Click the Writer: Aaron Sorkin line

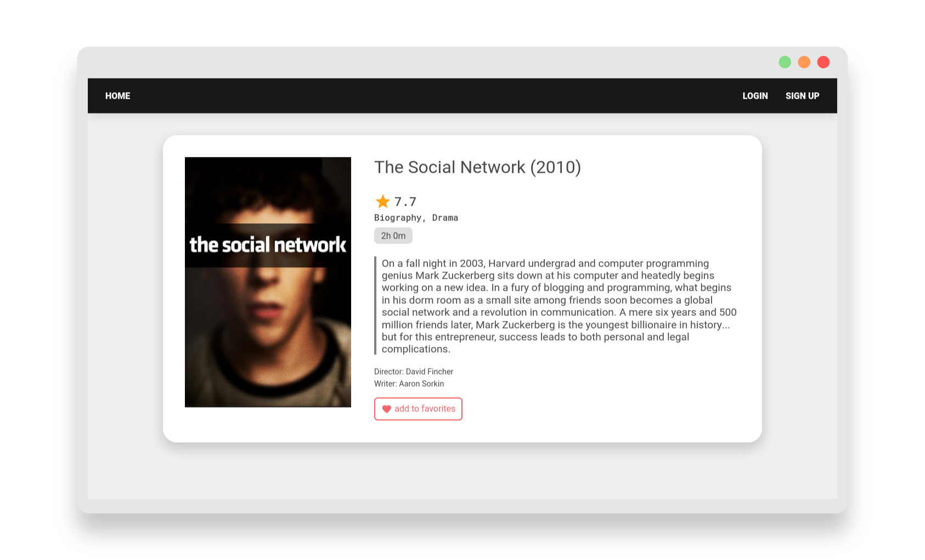[x=409, y=384]
